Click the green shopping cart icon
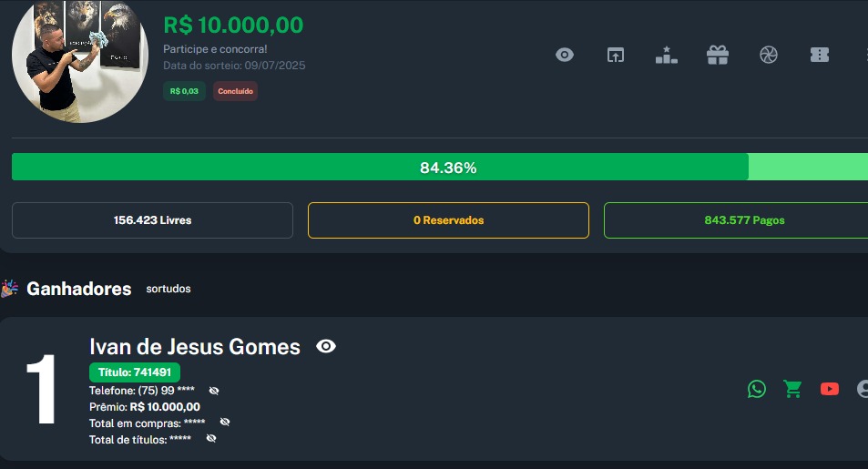868x469 pixels. [x=793, y=389]
